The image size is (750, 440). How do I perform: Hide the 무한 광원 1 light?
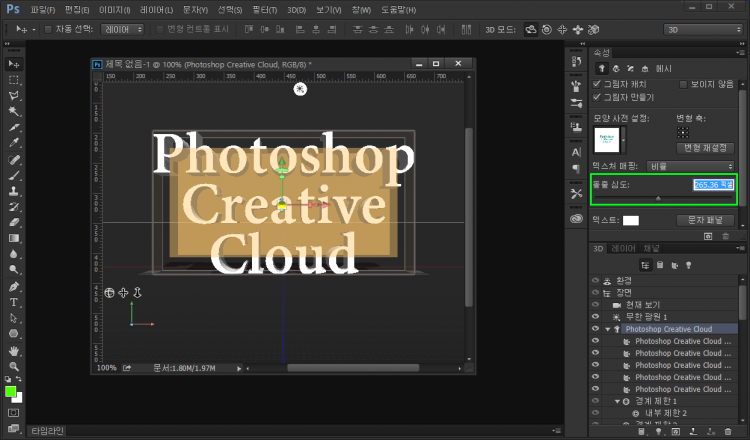[595, 316]
